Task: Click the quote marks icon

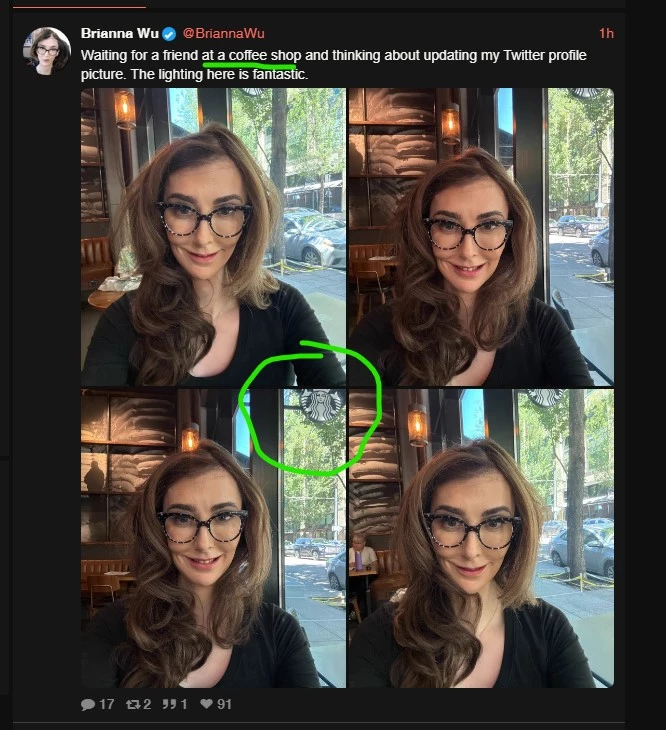Action: coord(169,704)
